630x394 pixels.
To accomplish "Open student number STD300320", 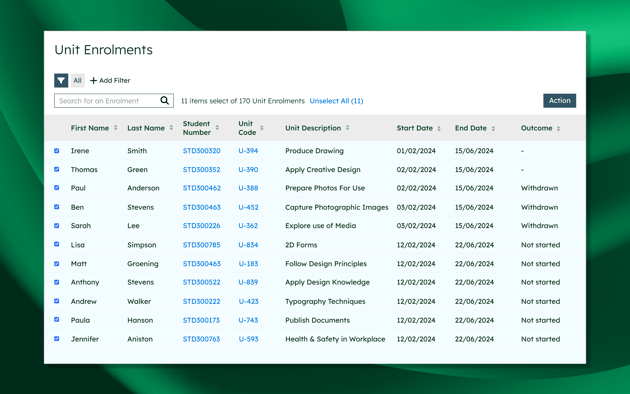I will coord(202,151).
